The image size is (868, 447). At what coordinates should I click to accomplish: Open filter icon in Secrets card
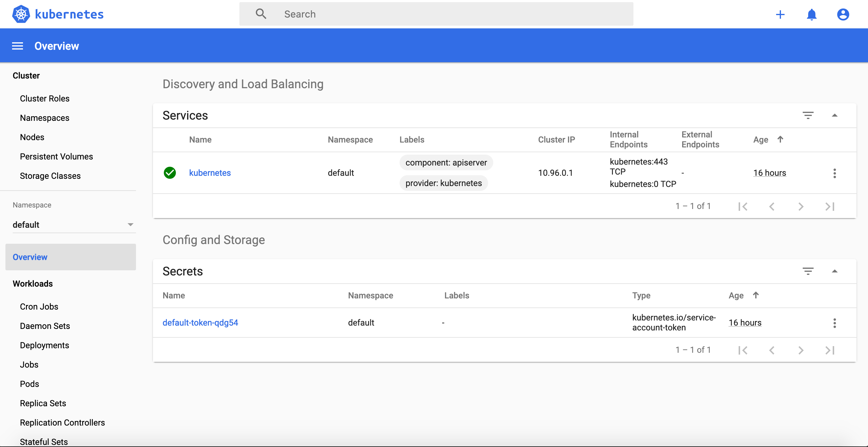pyautogui.click(x=808, y=271)
